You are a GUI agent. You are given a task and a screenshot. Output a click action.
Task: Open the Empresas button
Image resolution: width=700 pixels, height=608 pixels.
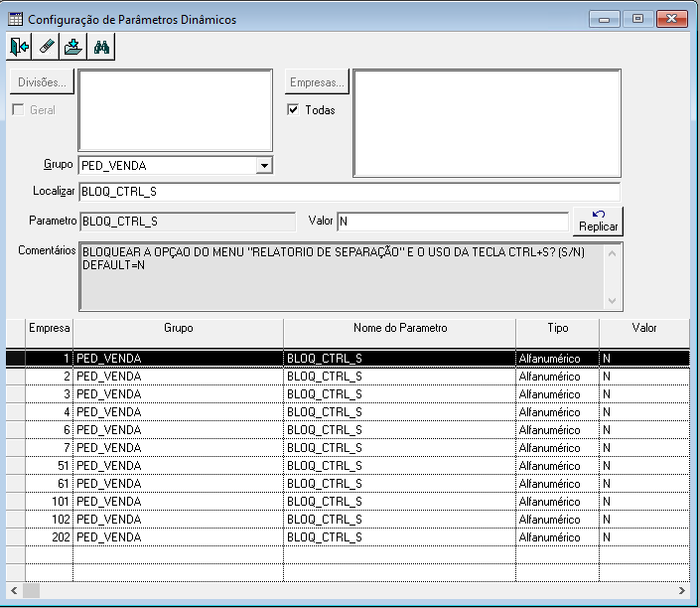(x=317, y=82)
